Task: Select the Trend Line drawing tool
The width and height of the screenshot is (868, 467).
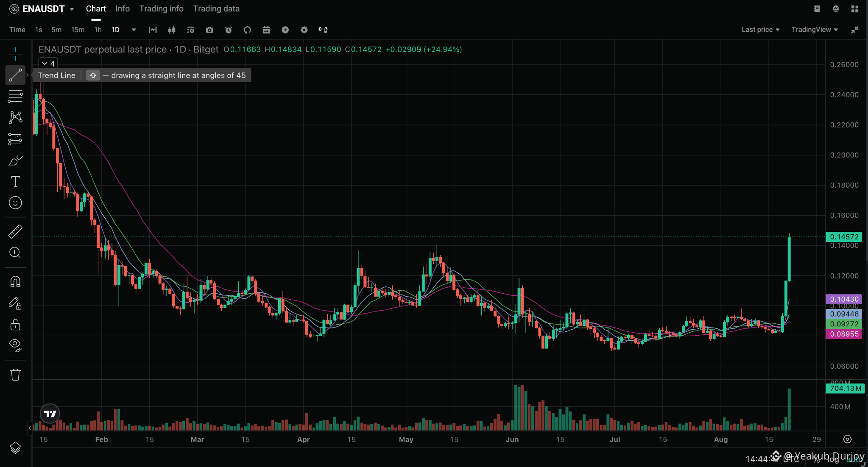Action: [x=15, y=75]
